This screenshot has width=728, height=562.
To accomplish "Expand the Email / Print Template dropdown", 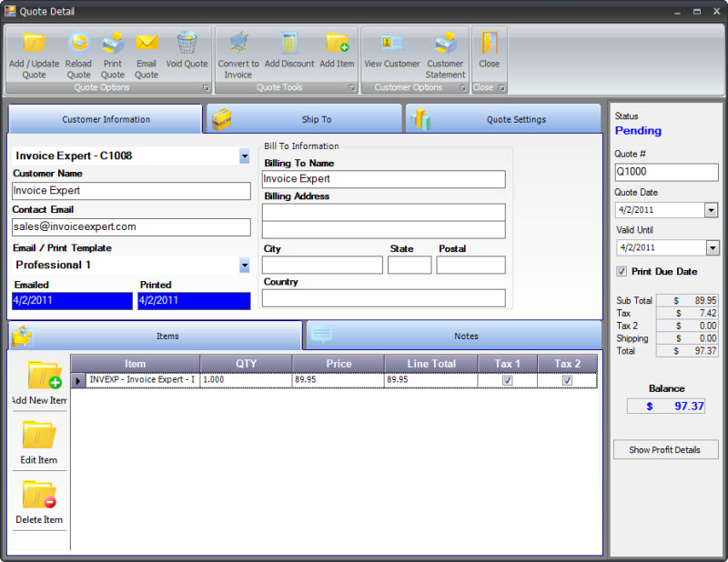I will [x=245, y=266].
